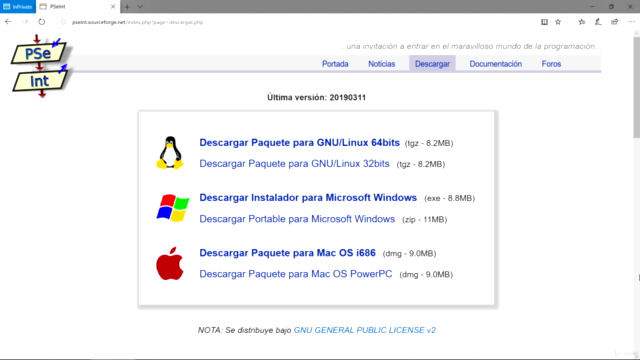The image size is (640, 360).
Task: Click the add notes pen icon
Action: [x=598, y=22]
